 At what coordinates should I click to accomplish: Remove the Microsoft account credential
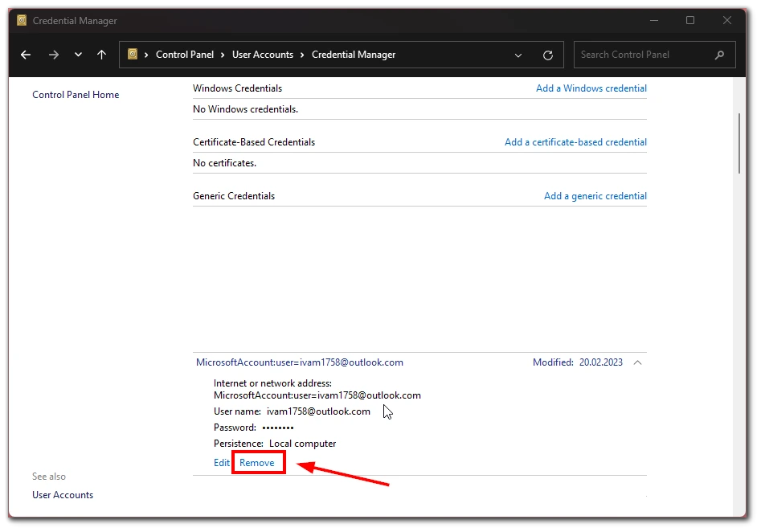[x=256, y=463]
